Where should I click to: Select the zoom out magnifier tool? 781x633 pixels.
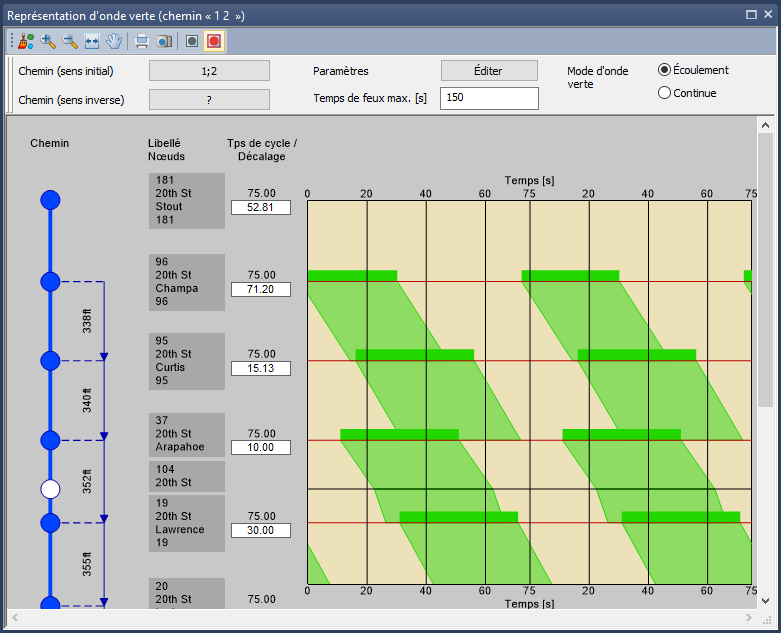coord(70,41)
